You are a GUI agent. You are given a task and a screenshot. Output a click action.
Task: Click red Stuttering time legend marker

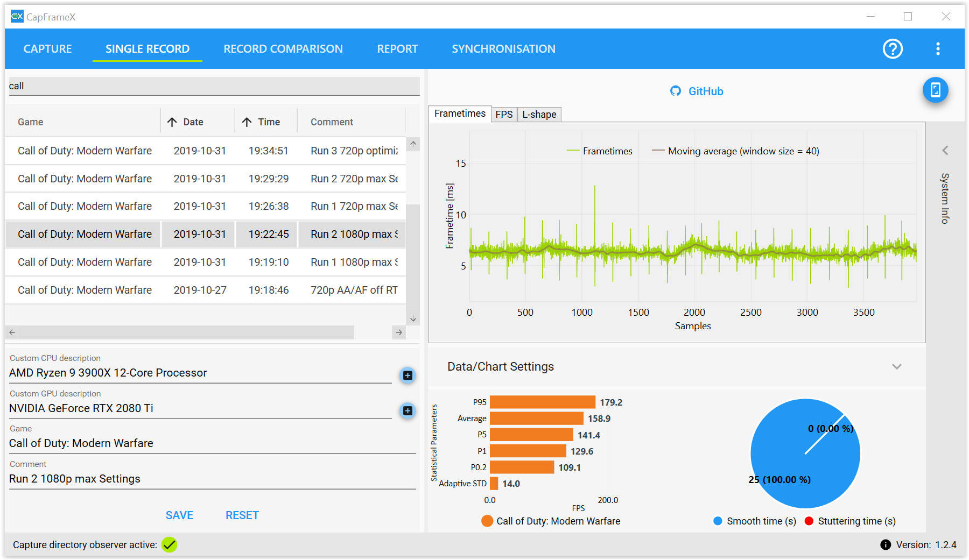tap(809, 521)
